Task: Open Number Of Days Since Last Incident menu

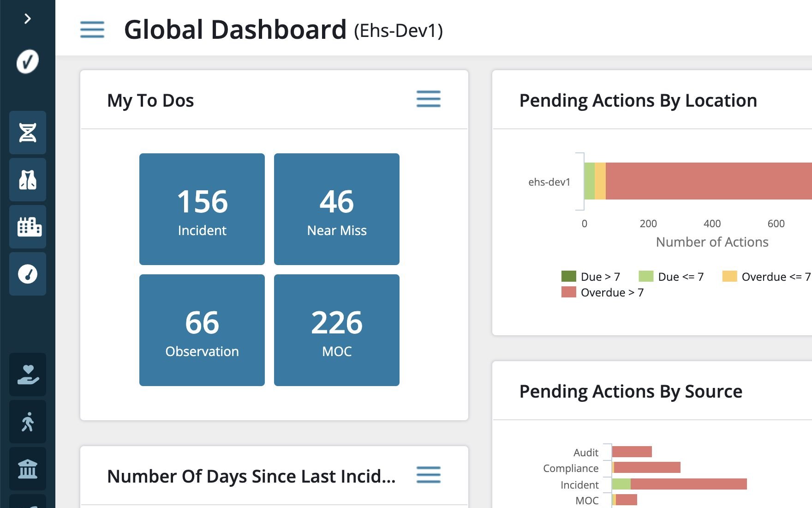Action: pyautogui.click(x=429, y=475)
